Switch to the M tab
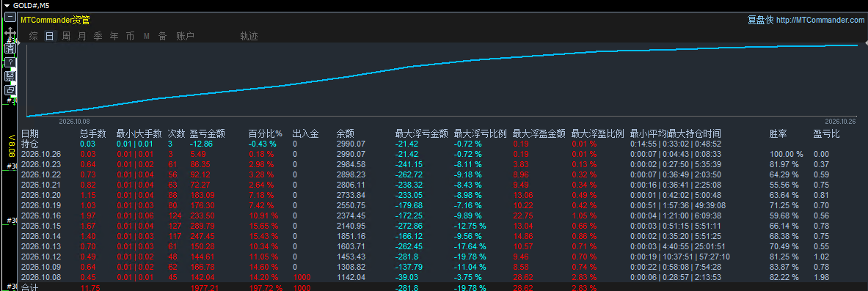Screen dimensions: 868x291 click(x=147, y=36)
